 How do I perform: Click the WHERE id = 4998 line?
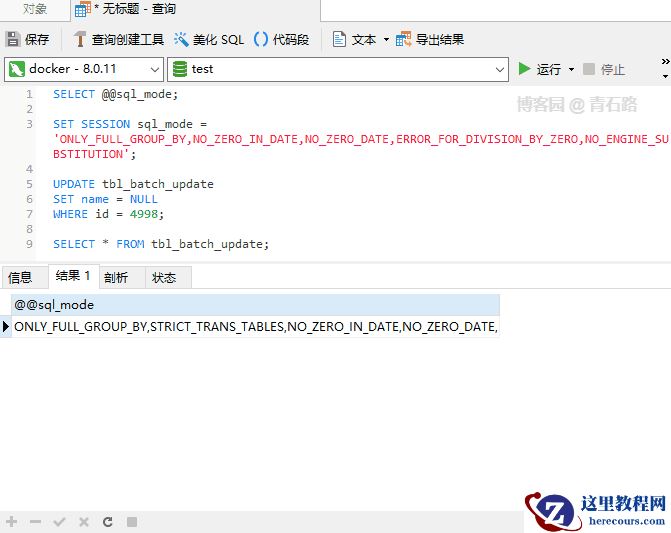coord(108,214)
